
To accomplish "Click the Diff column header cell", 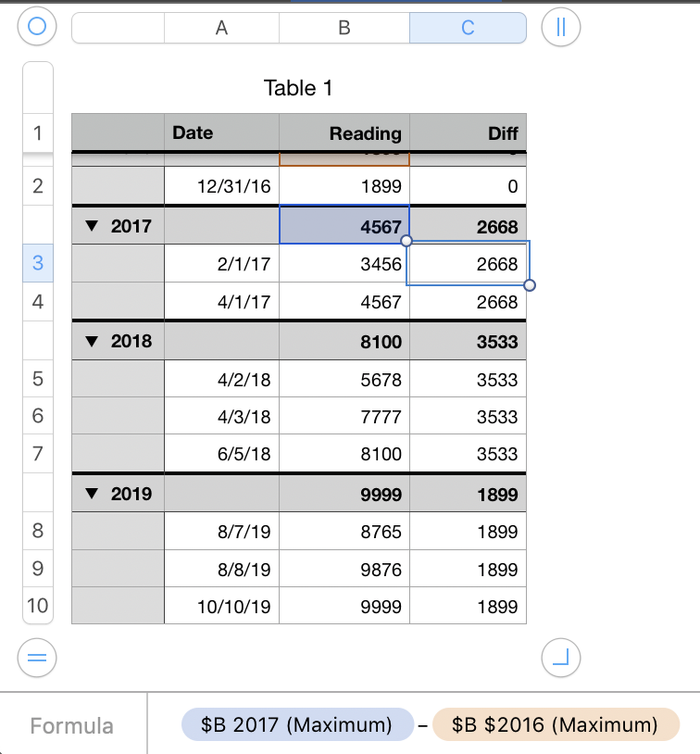I will coord(468,132).
